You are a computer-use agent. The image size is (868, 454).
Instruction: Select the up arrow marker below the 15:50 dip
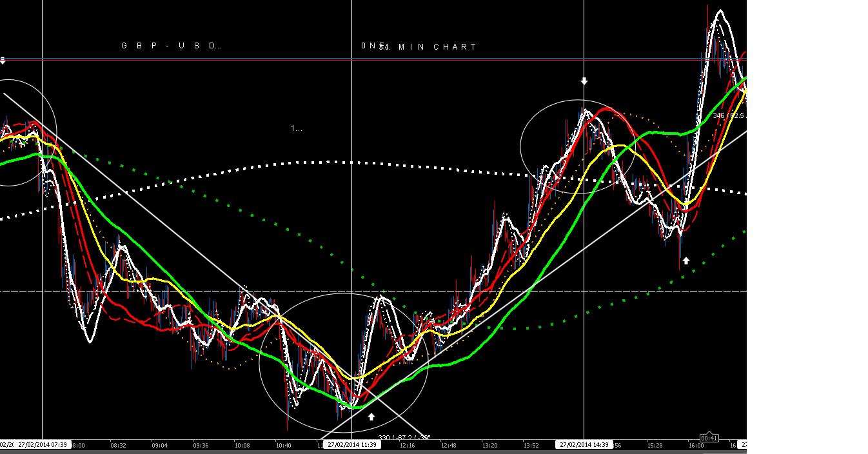(686, 261)
